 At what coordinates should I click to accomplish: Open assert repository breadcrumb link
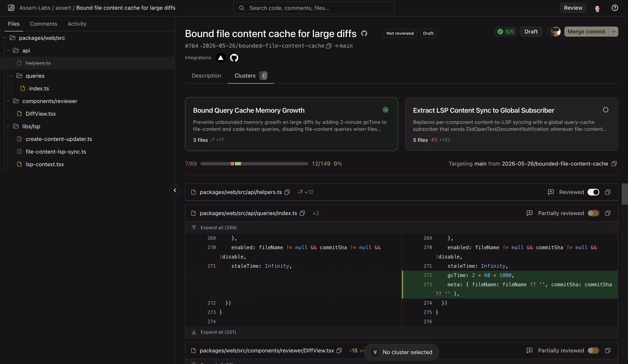pos(63,8)
